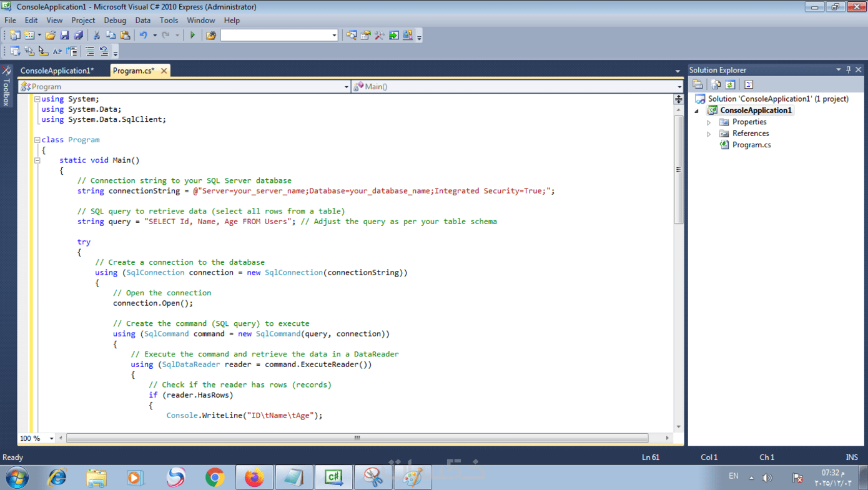The height and width of the screenshot is (490, 868).
Task: Click the Add New Item toolbar icon
Action: coord(29,36)
